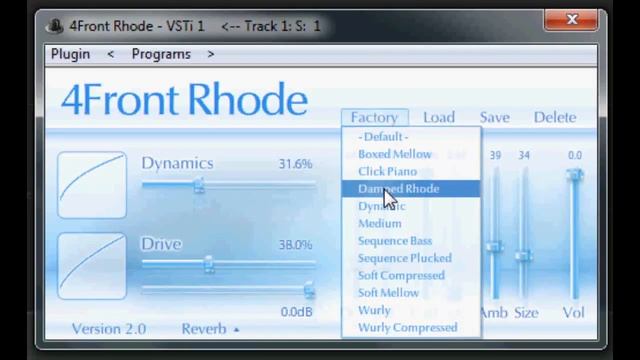Click the 0.0dB gain slider handle
Screen dimensions: 640x360
(x=309, y=290)
